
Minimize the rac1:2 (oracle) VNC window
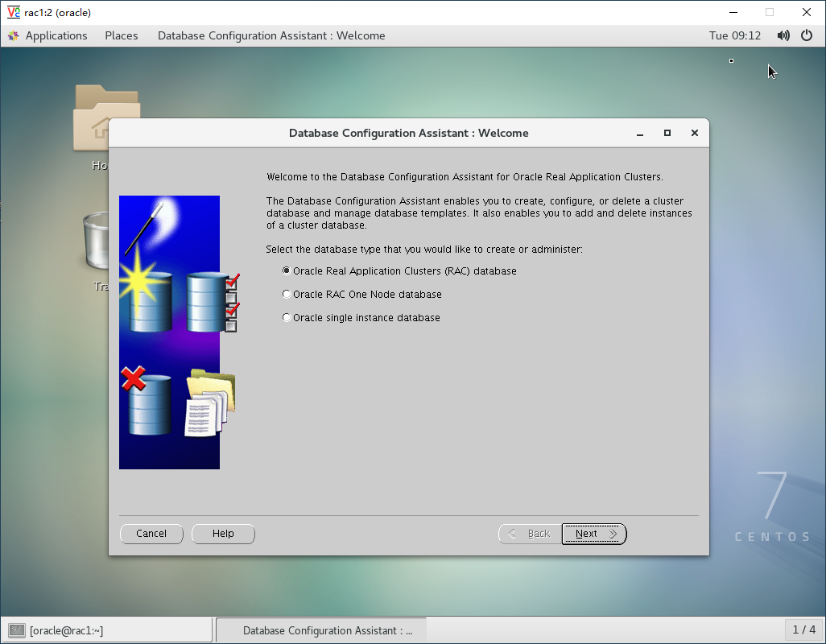[733, 12]
